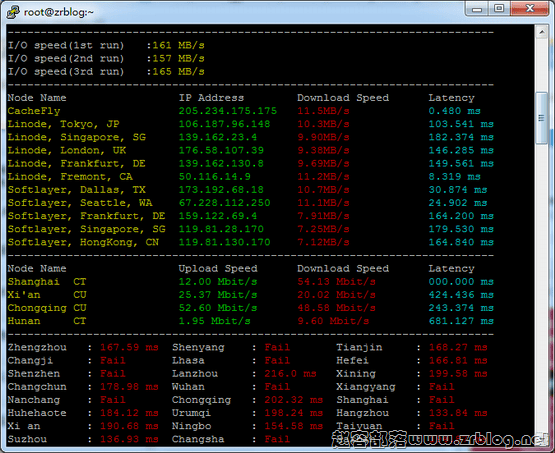
Task: Click the title text root@zrblog:~
Action: point(58,12)
